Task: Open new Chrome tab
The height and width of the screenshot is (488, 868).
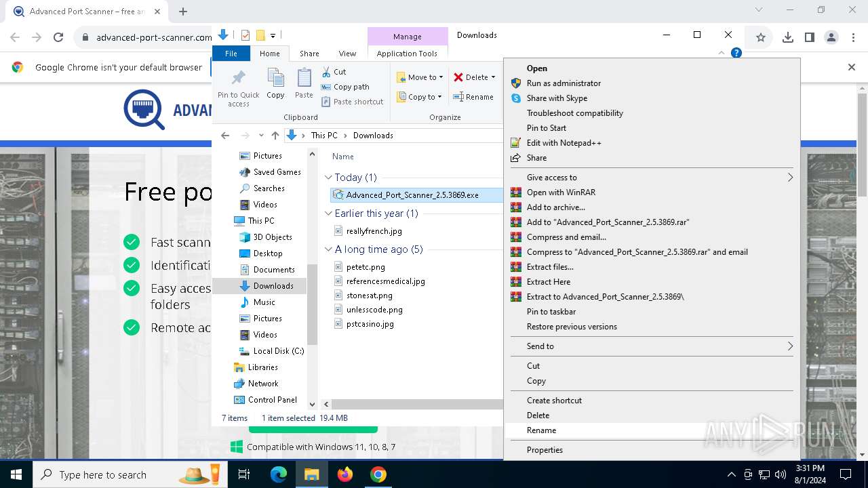Action: [183, 12]
